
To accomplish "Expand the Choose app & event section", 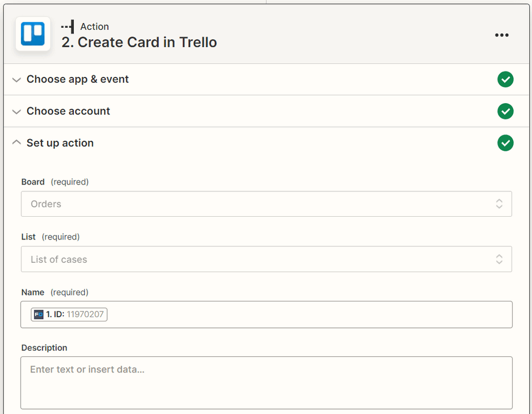I will coord(16,79).
